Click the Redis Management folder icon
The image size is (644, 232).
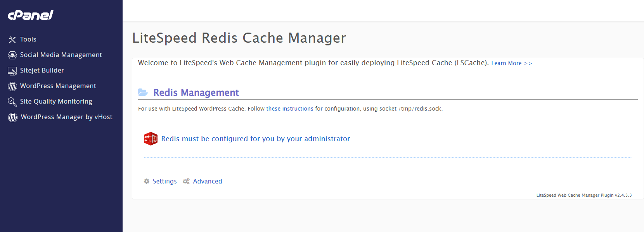point(143,92)
